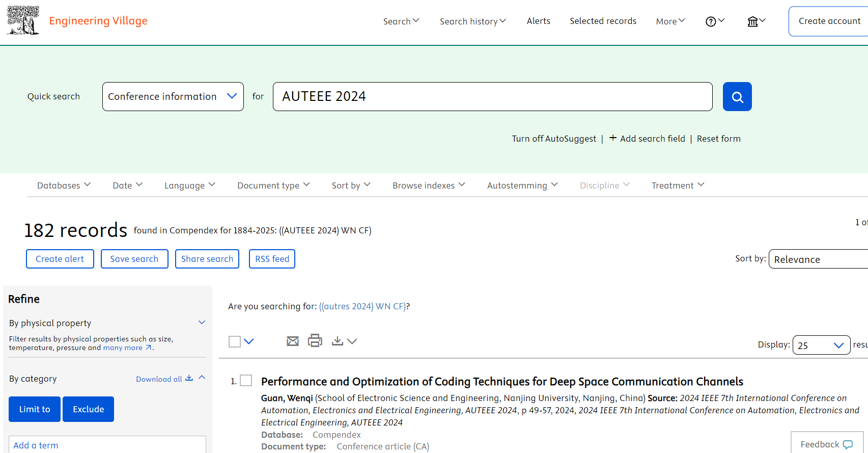Image resolution: width=868 pixels, height=453 pixels.
Task: Open the Conference information field dropdown
Action: tap(173, 96)
